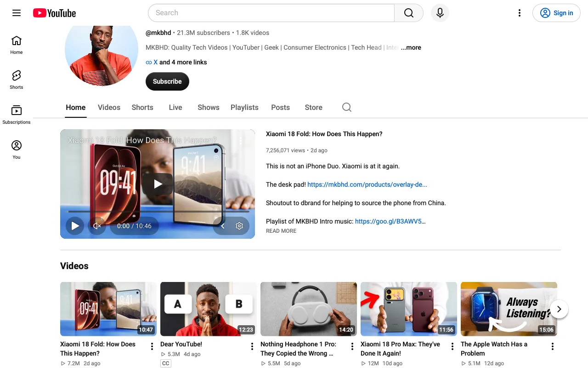The image size is (588, 368).
Task: Expand 'and 4 more links'
Action: click(x=183, y=62)
